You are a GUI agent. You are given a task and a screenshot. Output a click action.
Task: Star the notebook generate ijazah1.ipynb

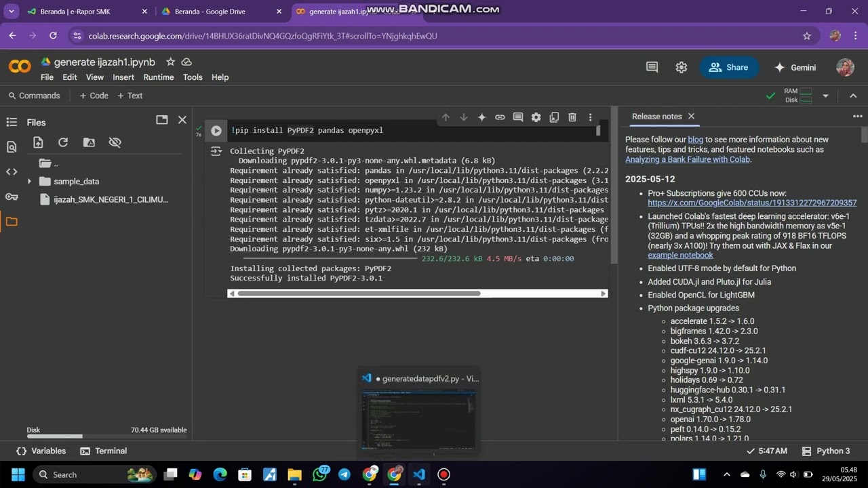point(170,62)
